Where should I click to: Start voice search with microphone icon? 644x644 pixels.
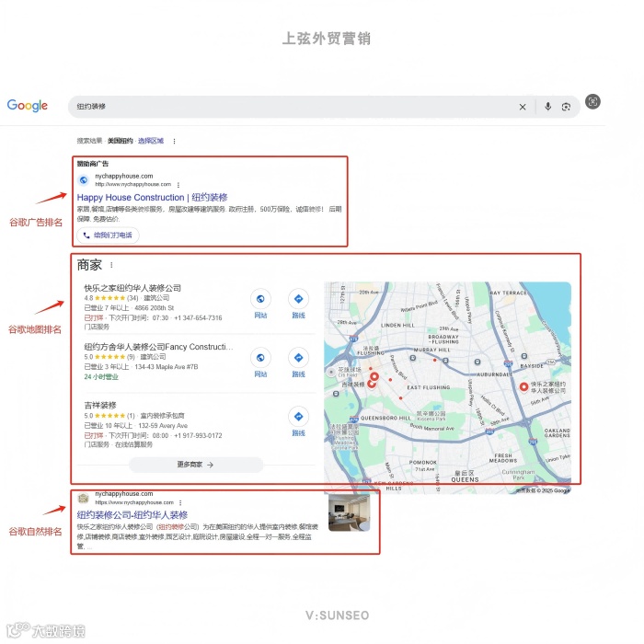(x=547, y=107)
